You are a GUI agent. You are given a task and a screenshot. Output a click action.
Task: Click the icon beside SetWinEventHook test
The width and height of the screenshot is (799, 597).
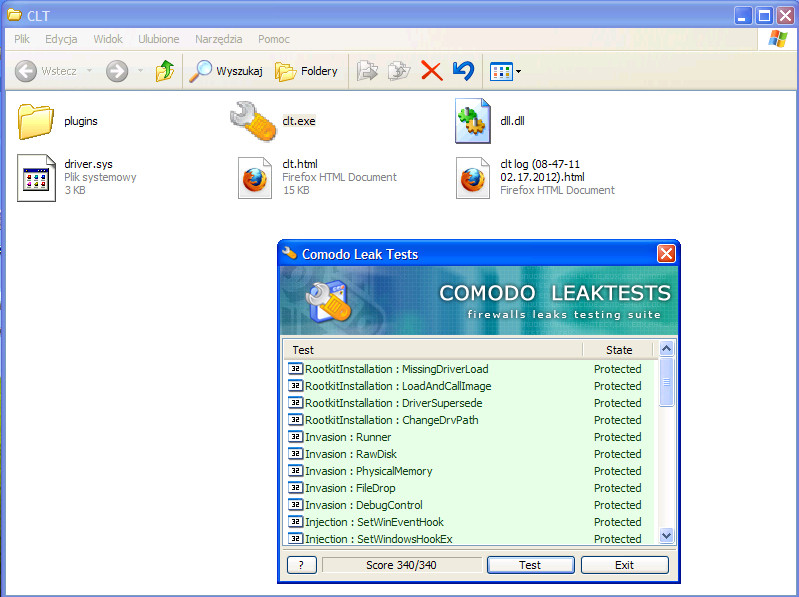tap(296, 522)
